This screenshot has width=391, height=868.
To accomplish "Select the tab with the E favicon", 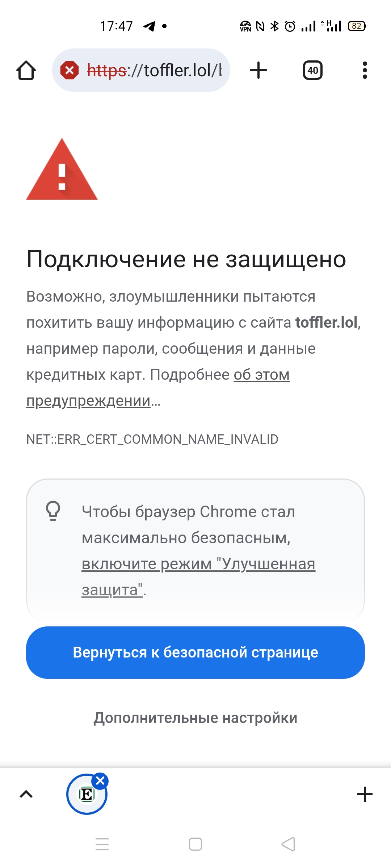I will (86, 795).
